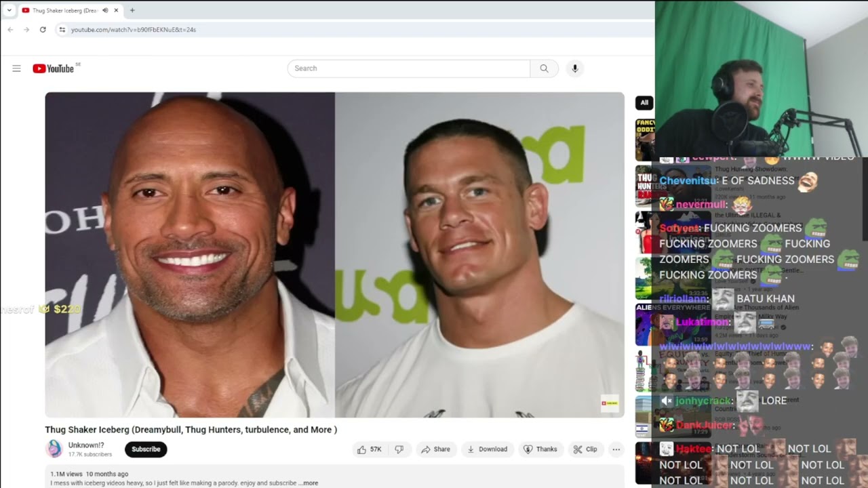Image resolution: width=868 pixels, height=488 pixels.
Task: Open a new browser tab with the plus
Action: pos(132,10)
